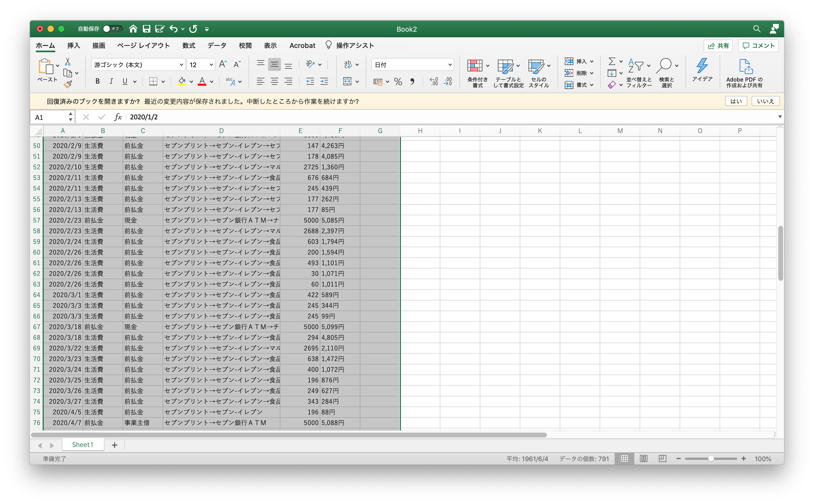
Task: Switch to Page Break Preview view
Action: 663,459
